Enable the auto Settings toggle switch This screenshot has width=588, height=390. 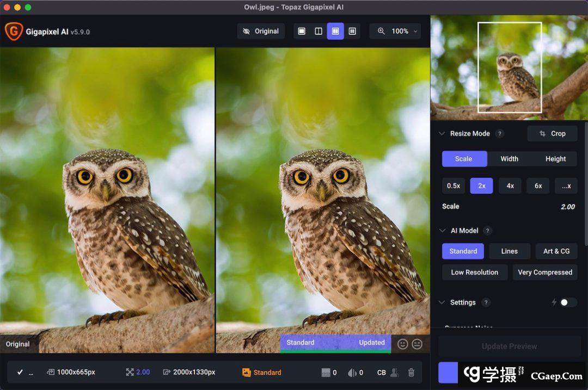pos(568,302)
